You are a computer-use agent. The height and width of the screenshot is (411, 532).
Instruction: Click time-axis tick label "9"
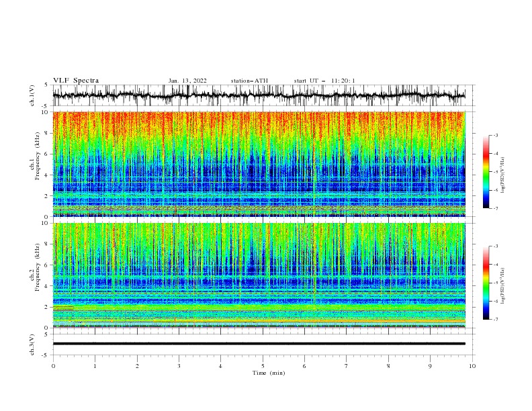coord(430,366)
